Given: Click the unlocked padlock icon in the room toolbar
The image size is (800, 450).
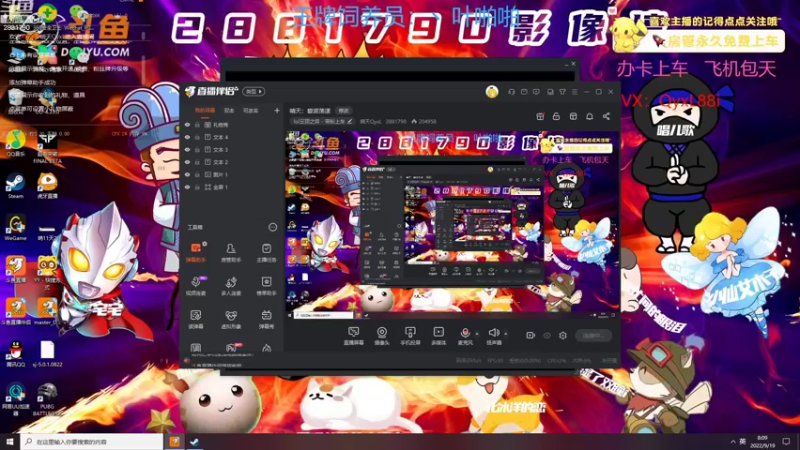Looking at the screenshot, I should pyautogui.click(x=556, y=116).
